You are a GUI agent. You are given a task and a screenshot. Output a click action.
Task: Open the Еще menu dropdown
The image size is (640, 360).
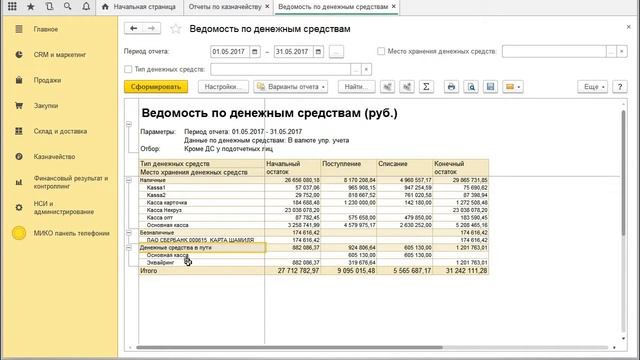point(592,87)
